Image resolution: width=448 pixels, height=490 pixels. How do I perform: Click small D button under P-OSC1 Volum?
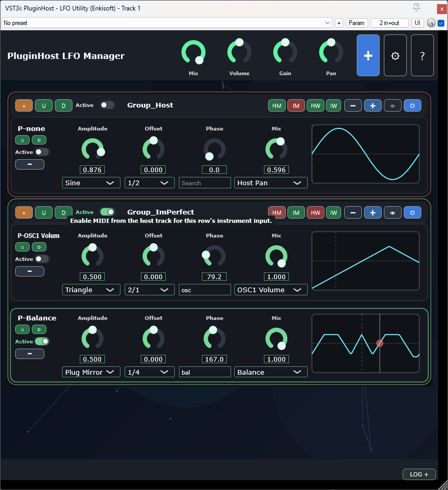coord(39,247)
